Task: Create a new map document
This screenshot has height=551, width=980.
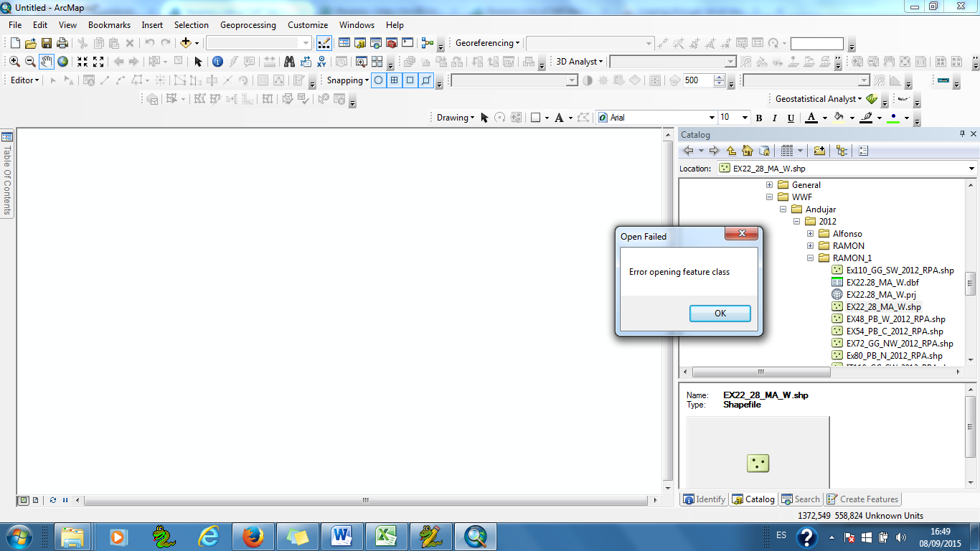Action: pyautogui.click(x=14, y=43)
